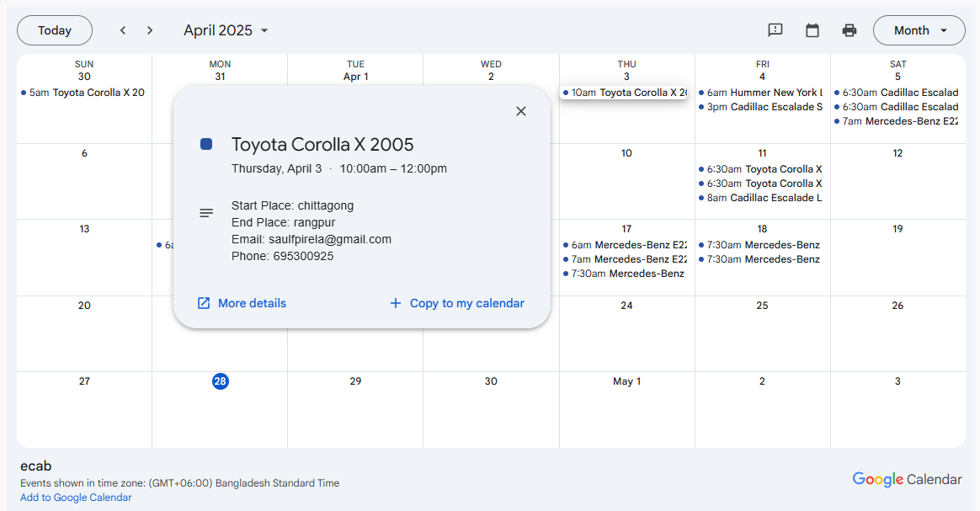The width and height of the screenshot is (980, 511).
Task: Open the April 2025 date picker dropdown
Action: [x=226, y=30]
